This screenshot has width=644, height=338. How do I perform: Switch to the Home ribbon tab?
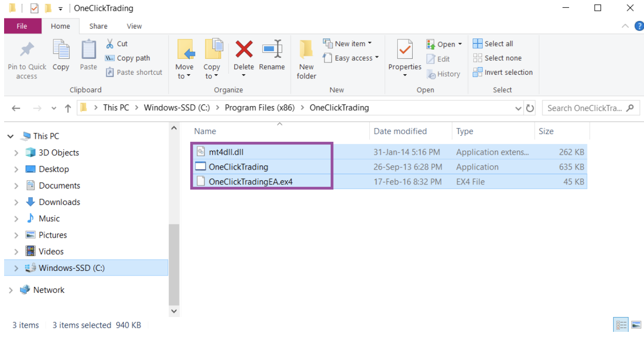point(61,26)
